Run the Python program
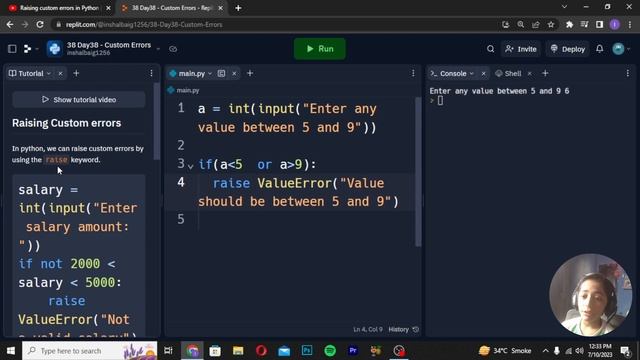640x360 pixels. point(320,49)
